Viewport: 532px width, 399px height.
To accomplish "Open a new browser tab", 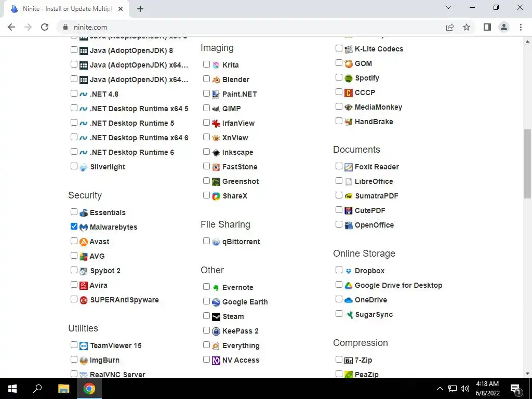I will pyautogui.click(x=140, y=9).
